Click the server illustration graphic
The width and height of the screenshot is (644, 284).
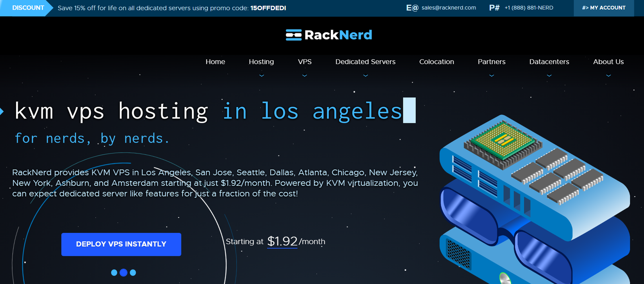click(x=535, y=199)
